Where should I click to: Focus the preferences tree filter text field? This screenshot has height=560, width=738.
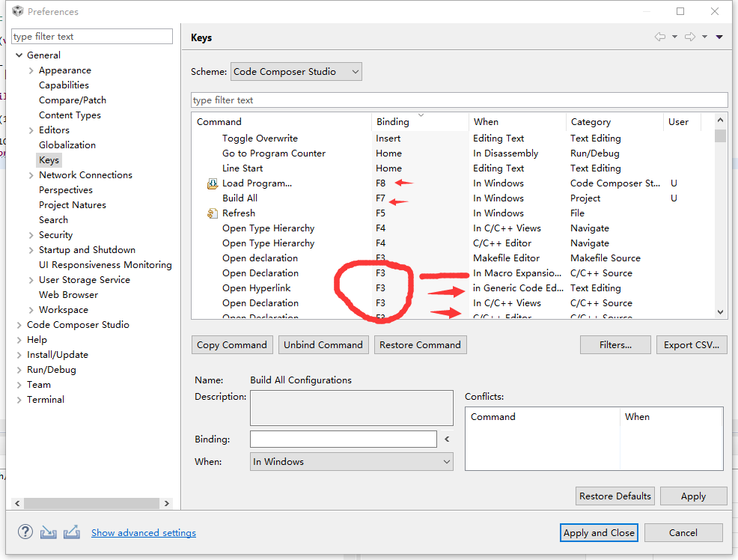[92, 37]
